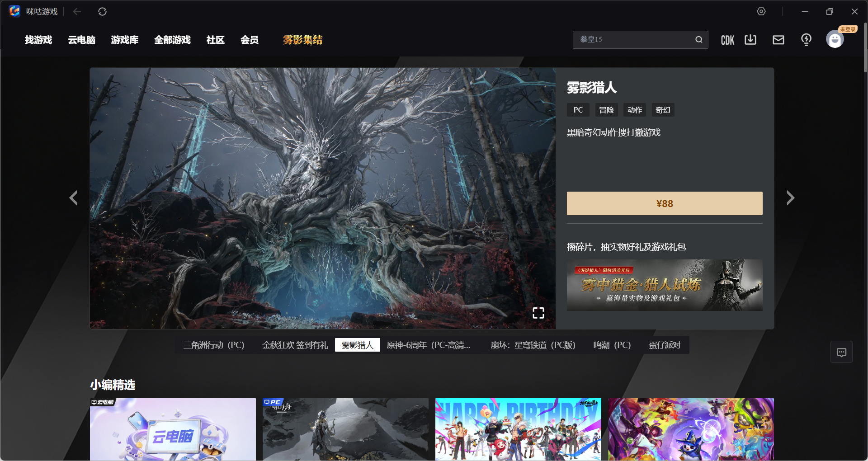This screenshot has width=868, height=461.
Task: Click the user avatar to log in
Action: (835, 40)
